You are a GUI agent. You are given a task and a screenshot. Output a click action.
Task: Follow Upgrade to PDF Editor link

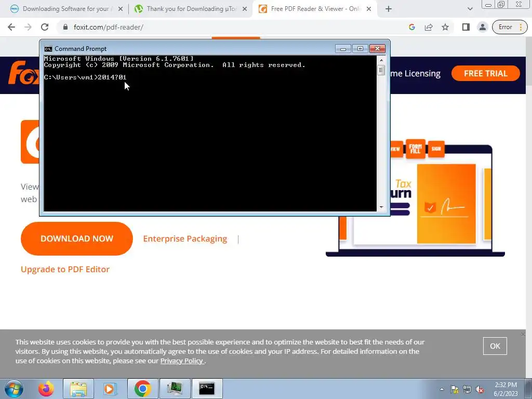(x=65, y=270)
